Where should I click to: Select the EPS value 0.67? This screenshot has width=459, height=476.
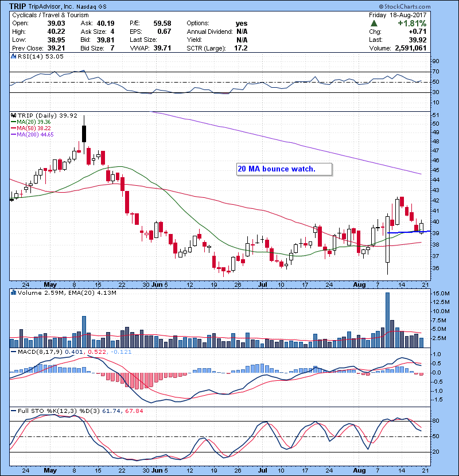point(164,32)
